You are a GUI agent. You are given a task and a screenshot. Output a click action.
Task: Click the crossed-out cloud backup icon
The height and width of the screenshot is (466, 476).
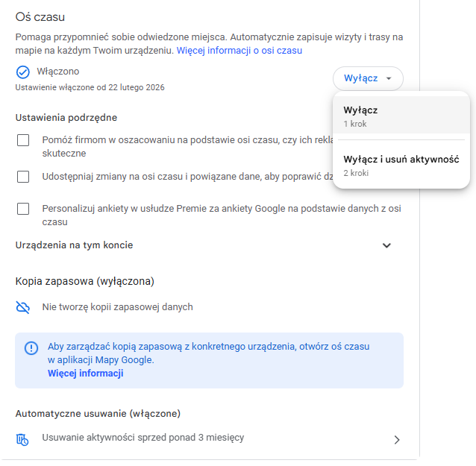pyautogui.click(x=23, y=307)
